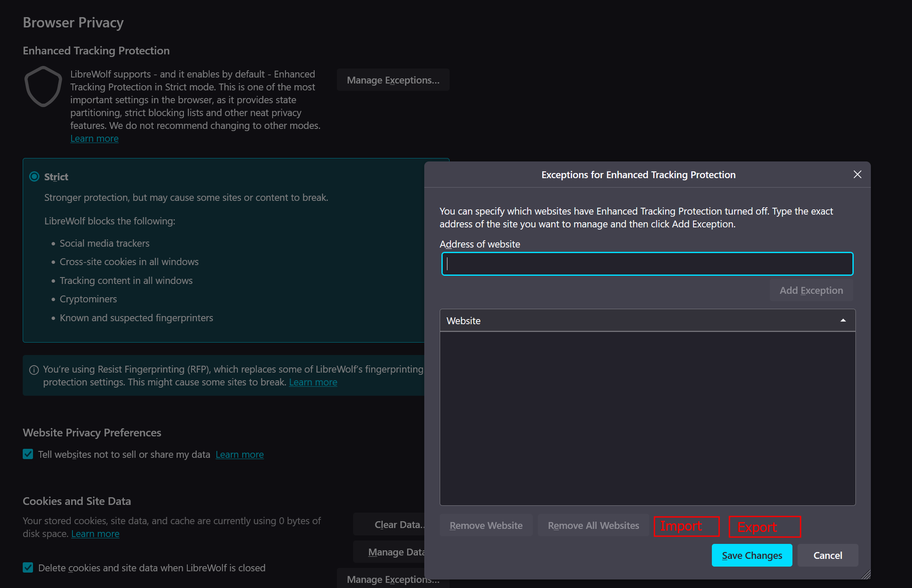The width and height of the screenshot is (912, 588).
Task: Open Manage Exceptions under Cookies and Site Data
Action: (393, 579)
